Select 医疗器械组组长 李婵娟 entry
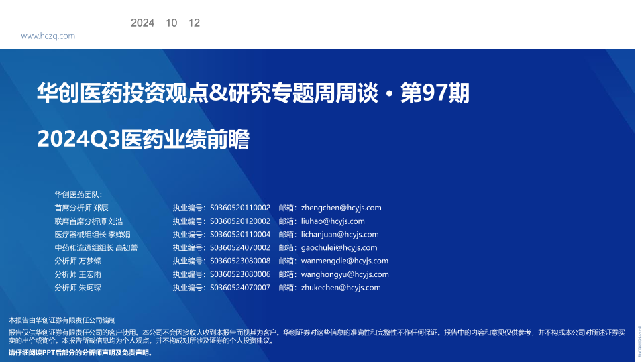This screenshot has height=362, width=644. [93, 235]
